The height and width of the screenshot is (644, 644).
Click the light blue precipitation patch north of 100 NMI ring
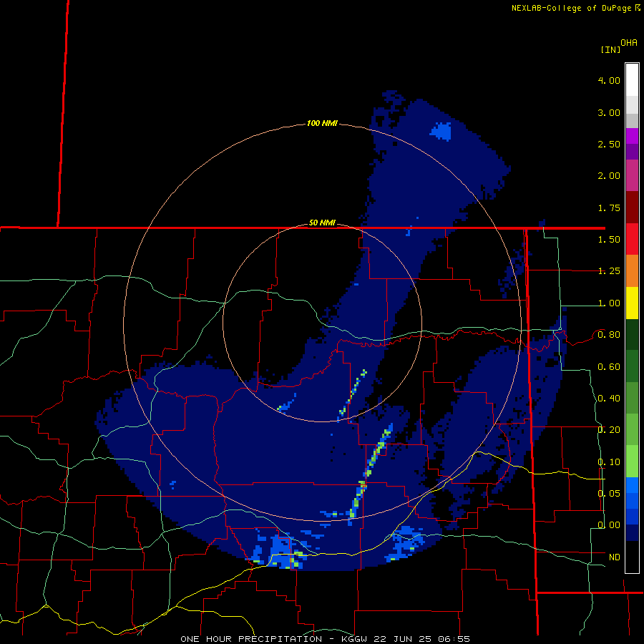click(x=441, y=132)
